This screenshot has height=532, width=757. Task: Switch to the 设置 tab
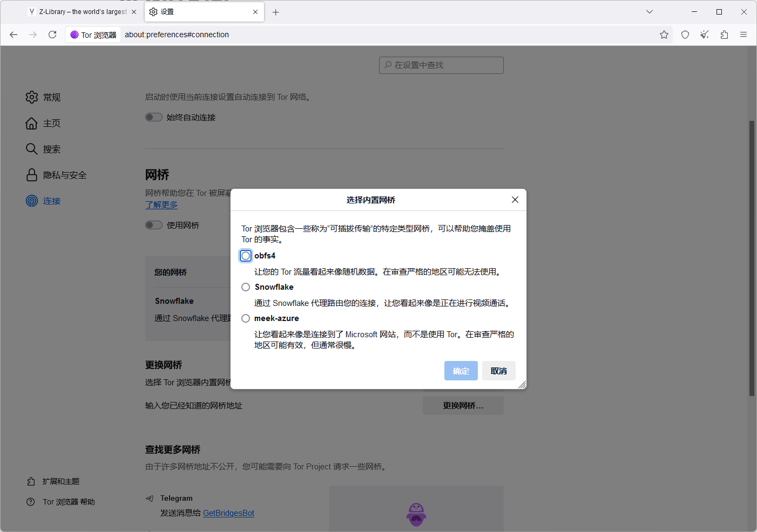click(204, 12)
